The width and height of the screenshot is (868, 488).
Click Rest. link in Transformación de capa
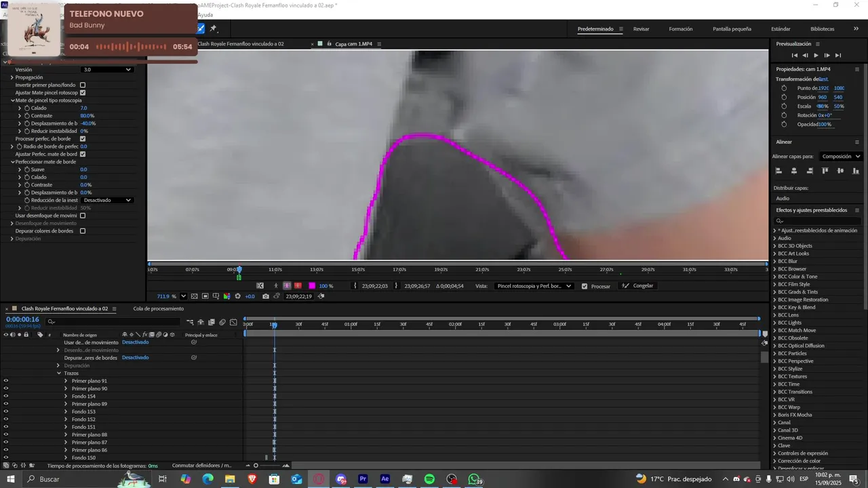[x=824, y=79]
